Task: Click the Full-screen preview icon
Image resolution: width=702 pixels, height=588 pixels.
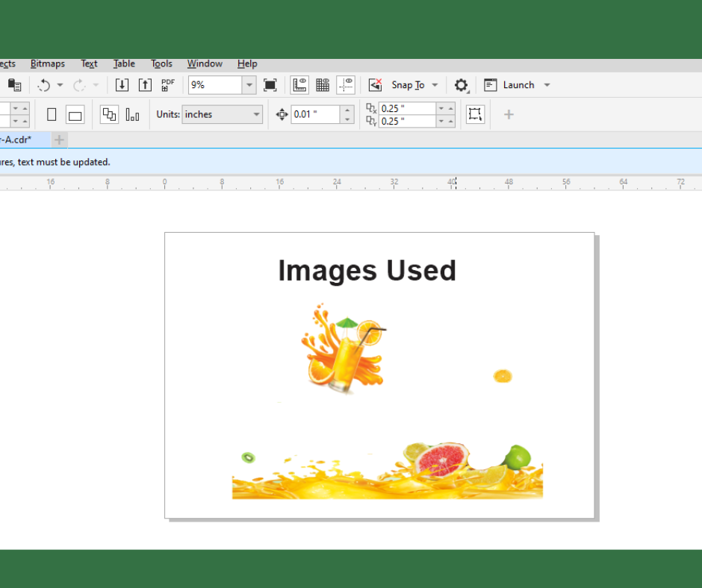Action: coord(270,85)
